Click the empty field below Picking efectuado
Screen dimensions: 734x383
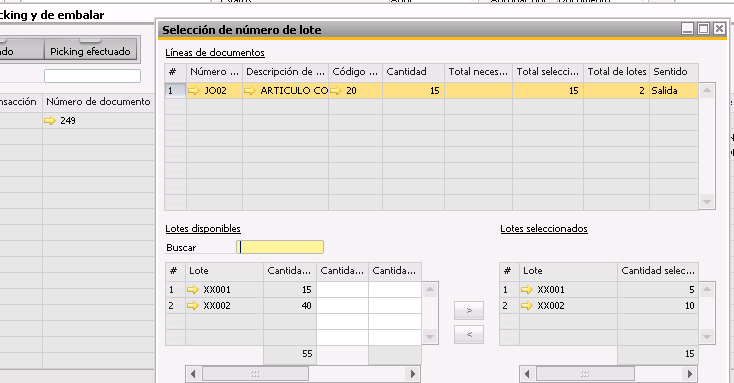(x=92, y=76)
